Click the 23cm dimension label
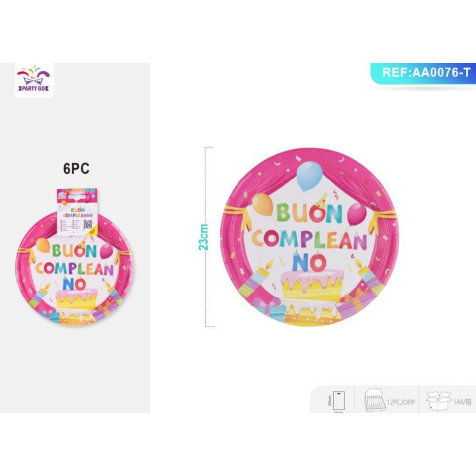The image size is (476, 476). coord(203,237)
